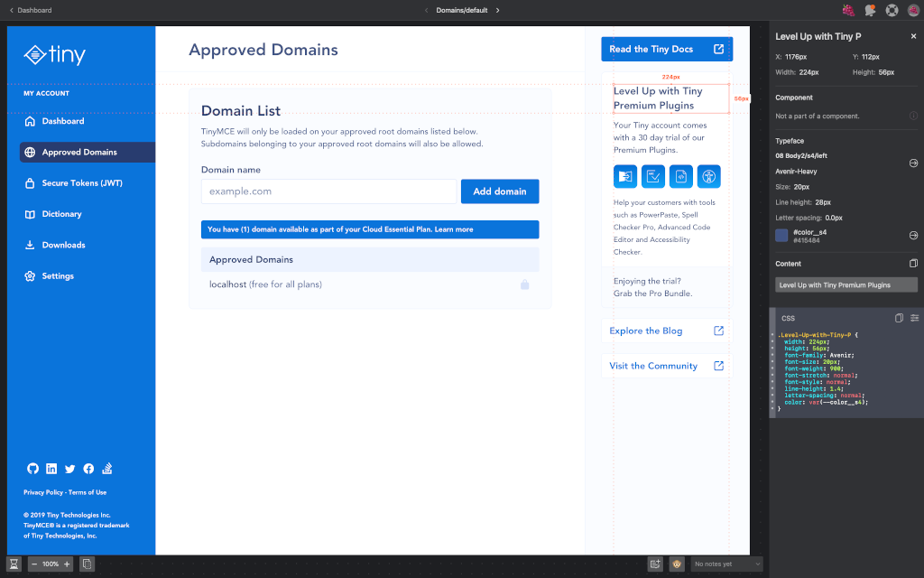
Task: Click the Spell Checker Pro plugin icon
Action: click(653, 176)
